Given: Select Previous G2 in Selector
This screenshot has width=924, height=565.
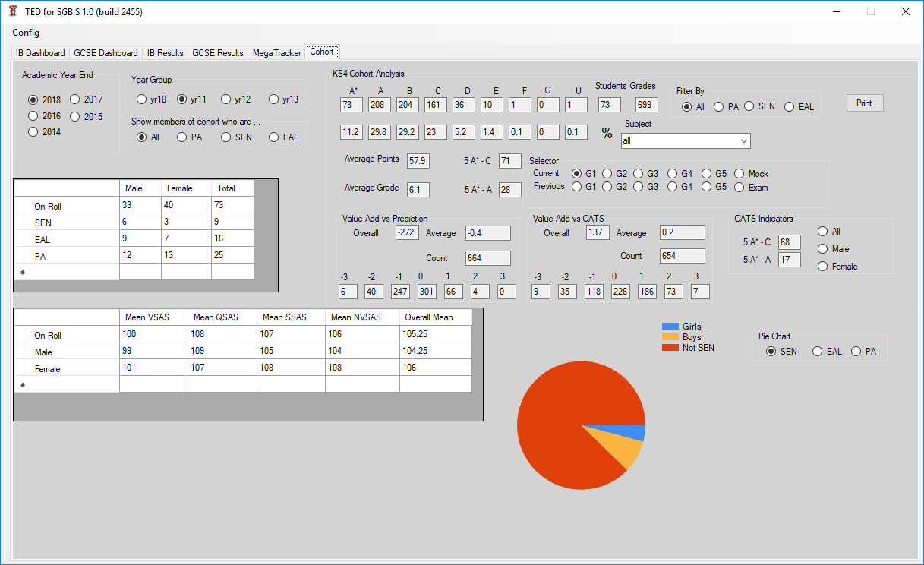Looking at the screenshot, I should pos(615,187).
